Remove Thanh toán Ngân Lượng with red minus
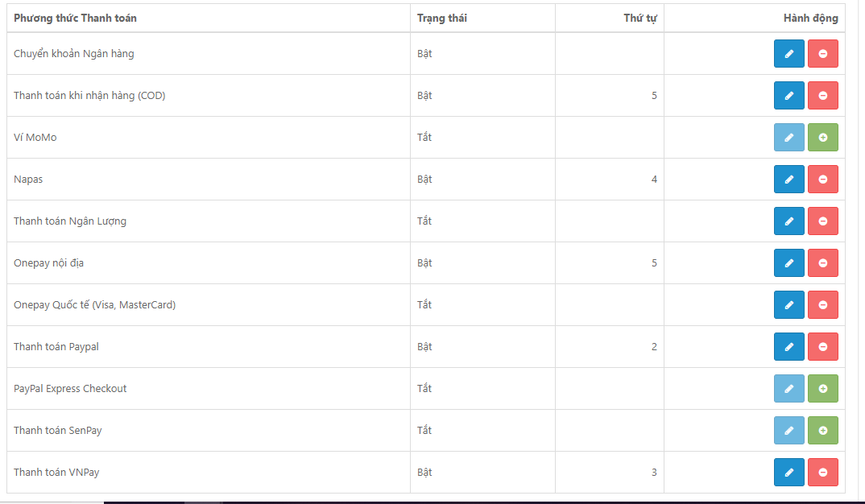The image size is (865, 504). click(x=822, y=221)
